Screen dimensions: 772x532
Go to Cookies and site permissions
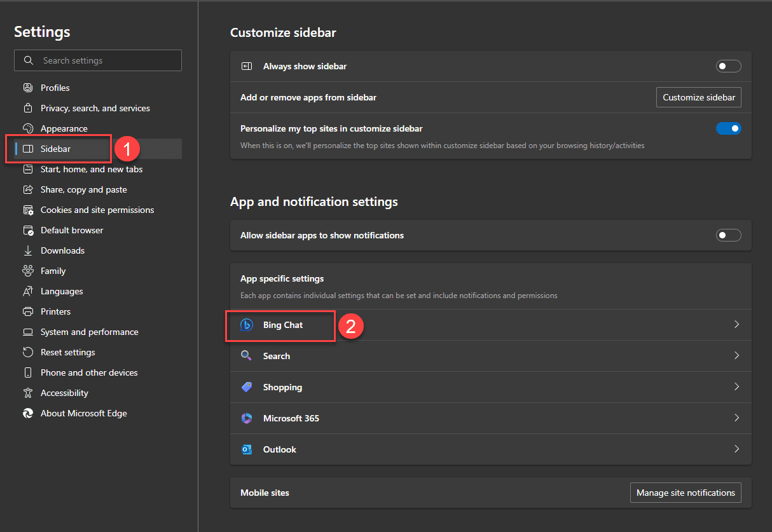tap(97, 210)
